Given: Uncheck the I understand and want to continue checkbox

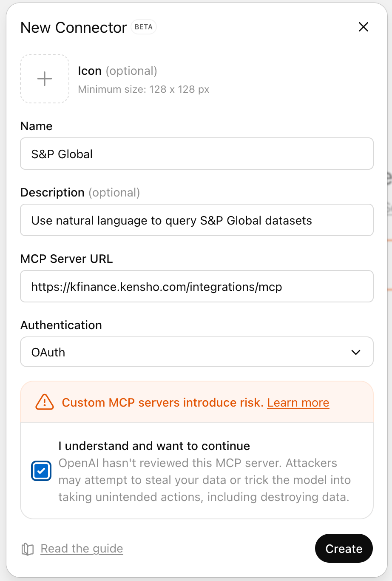Looking at the screenshot, I should (x=41, y=471).
